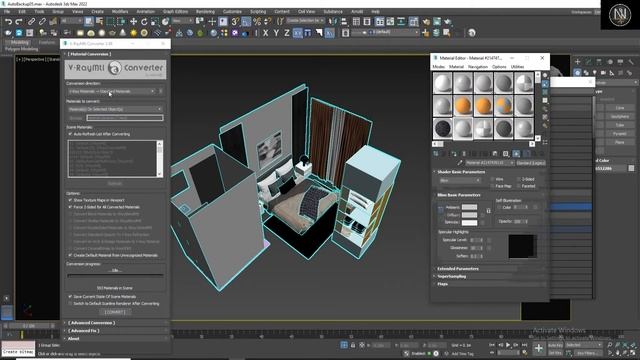This screenshot has height=360, width=640.
Task: Open the Blinn shader type dropdown
Action: [460, 180]
